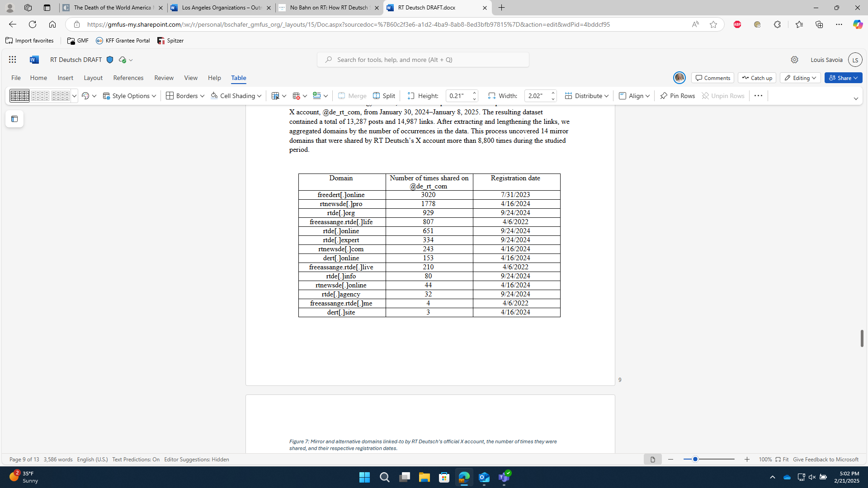Click the column Width input field
The height and width of the screenshot is (488, 868).
537,96
